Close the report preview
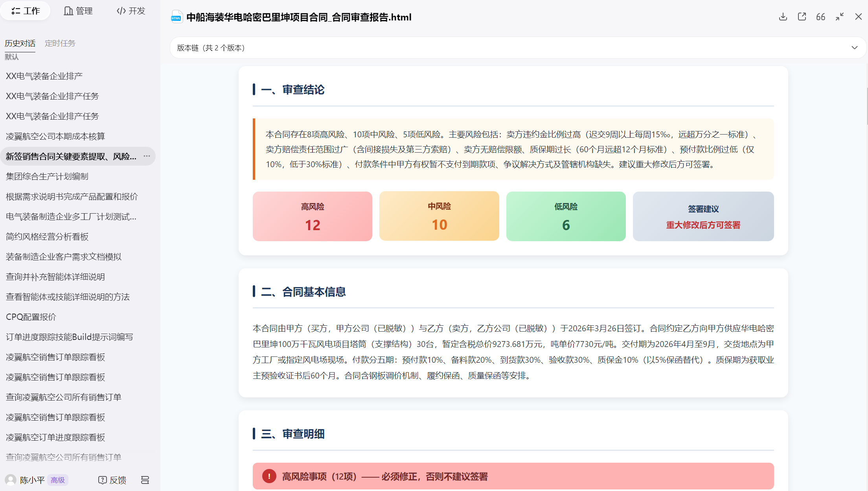 (x=859, y=17)
